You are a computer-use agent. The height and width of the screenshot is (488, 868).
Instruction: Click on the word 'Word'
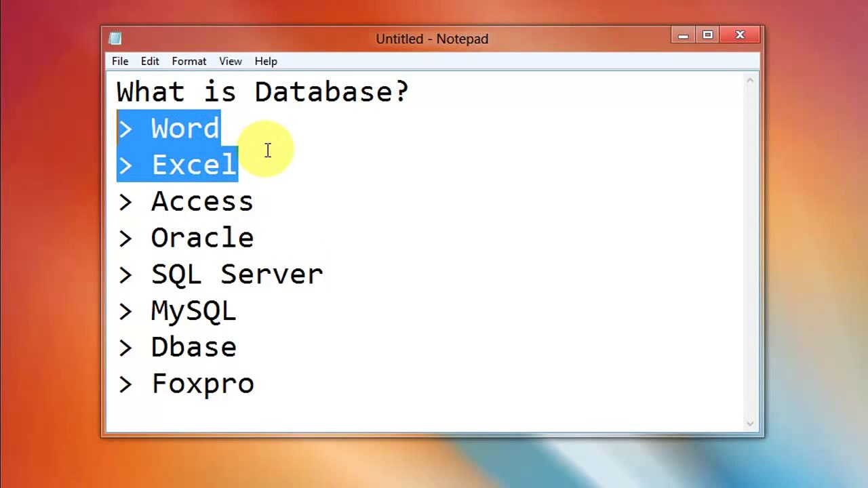pyautogui.click(x=185, y=128)
